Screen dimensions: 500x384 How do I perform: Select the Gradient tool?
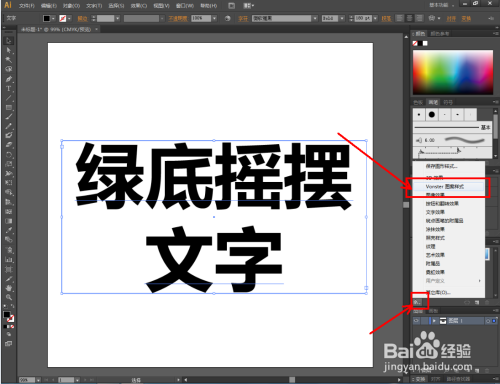click(9, 221)
